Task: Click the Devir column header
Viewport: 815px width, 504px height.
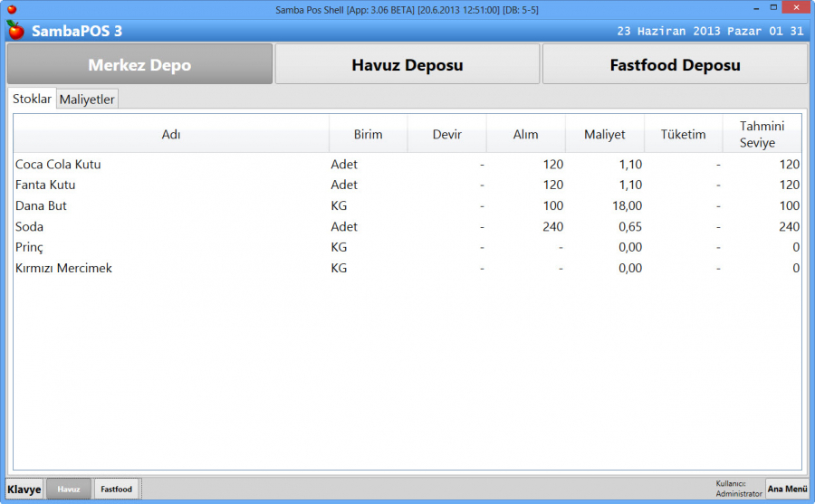Action: tap(446, 135)
